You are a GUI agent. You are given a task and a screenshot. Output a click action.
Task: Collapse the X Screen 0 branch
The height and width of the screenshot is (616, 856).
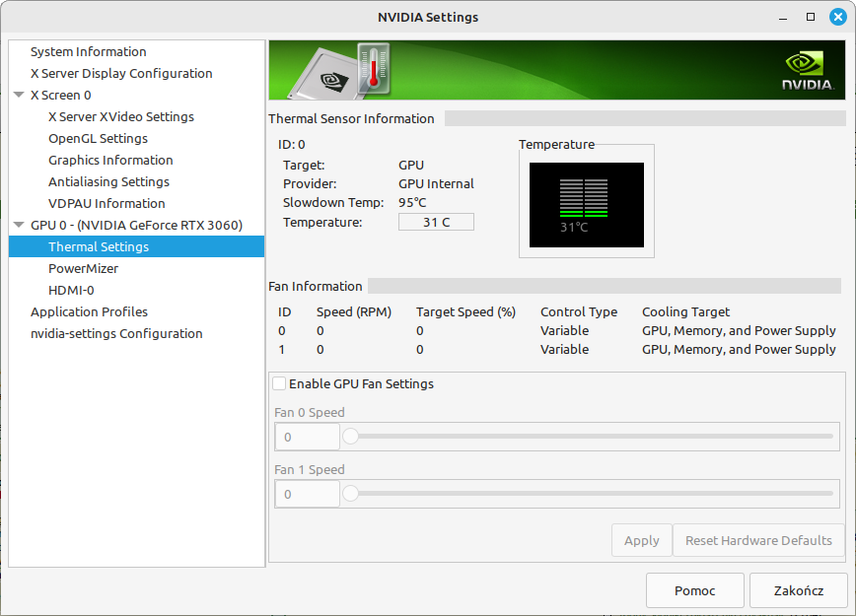point(20,95)
